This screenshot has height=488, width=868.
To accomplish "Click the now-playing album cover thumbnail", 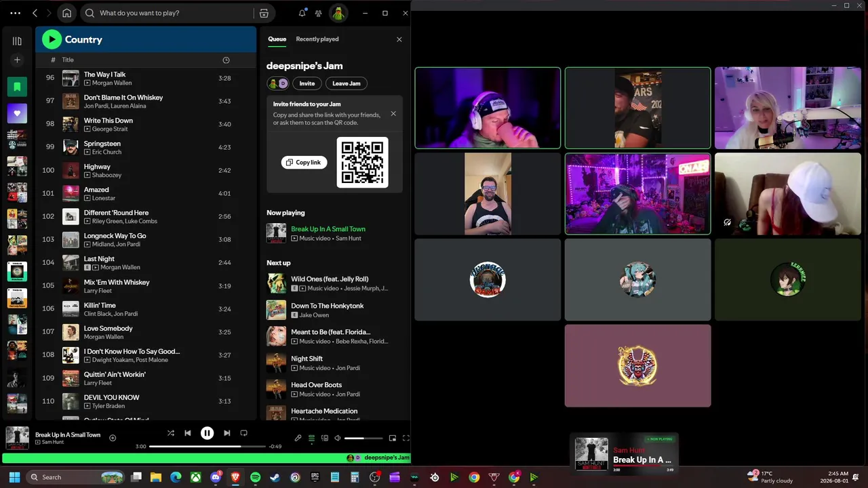I will click(17, 438).
